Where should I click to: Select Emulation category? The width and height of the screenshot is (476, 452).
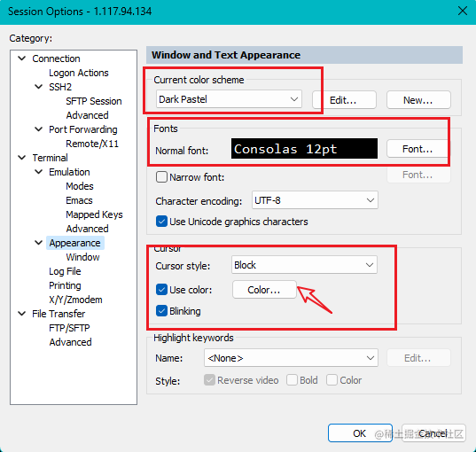coord(69,172)
